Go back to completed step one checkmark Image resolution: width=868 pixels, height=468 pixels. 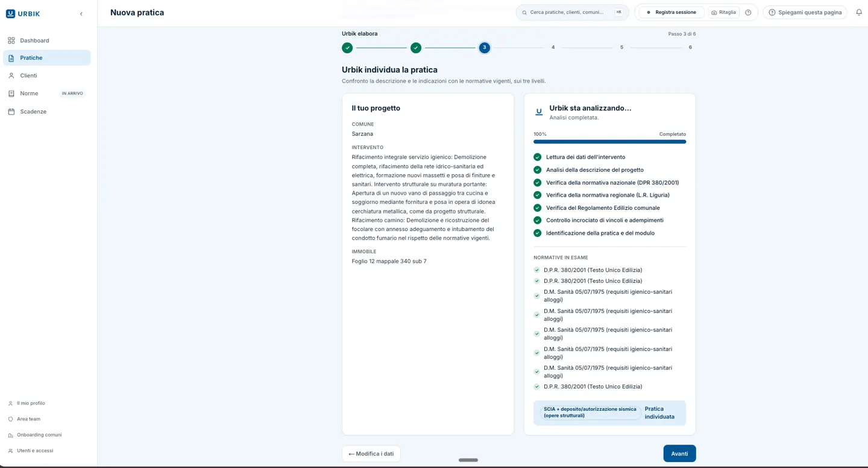point(347,48)
